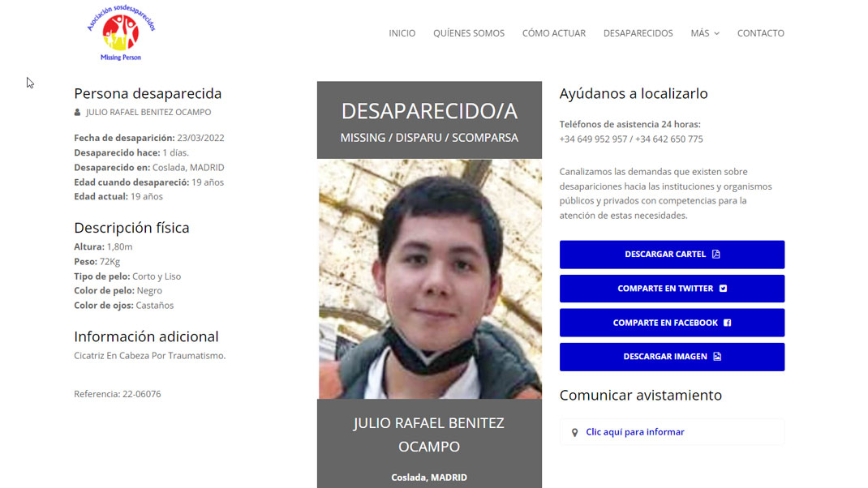Click the Facebook icon on the share button
The width and height of the screenshot is (868, 488).
coord(728,323)
